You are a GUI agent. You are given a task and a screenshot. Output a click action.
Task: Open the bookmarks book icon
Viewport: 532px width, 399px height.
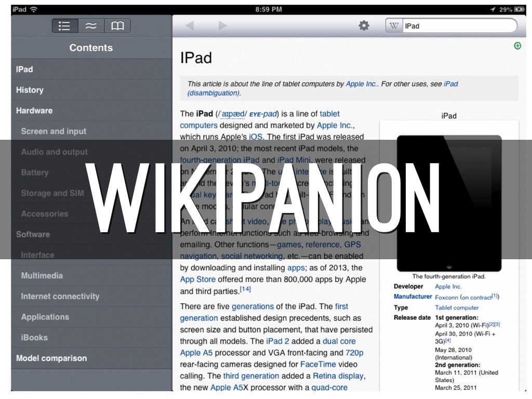pyautogui.click(x=117, y=26)
